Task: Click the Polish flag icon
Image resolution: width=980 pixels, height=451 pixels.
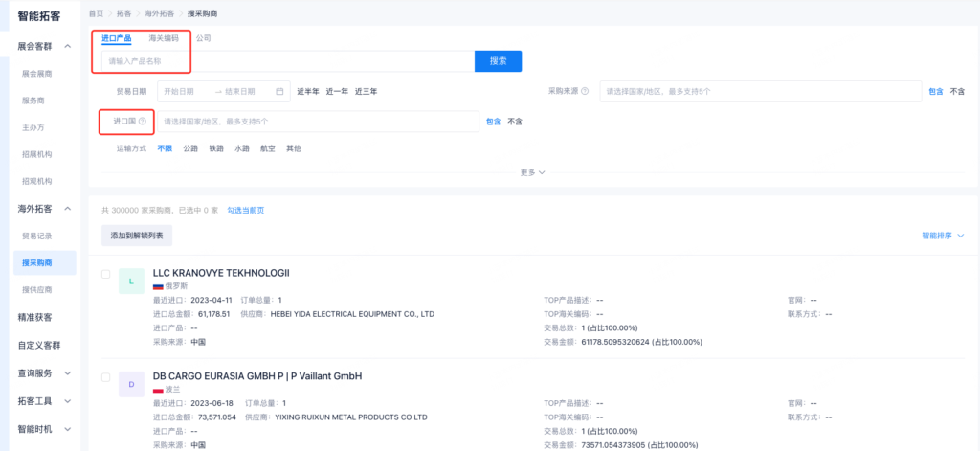Action: point(158,390)
